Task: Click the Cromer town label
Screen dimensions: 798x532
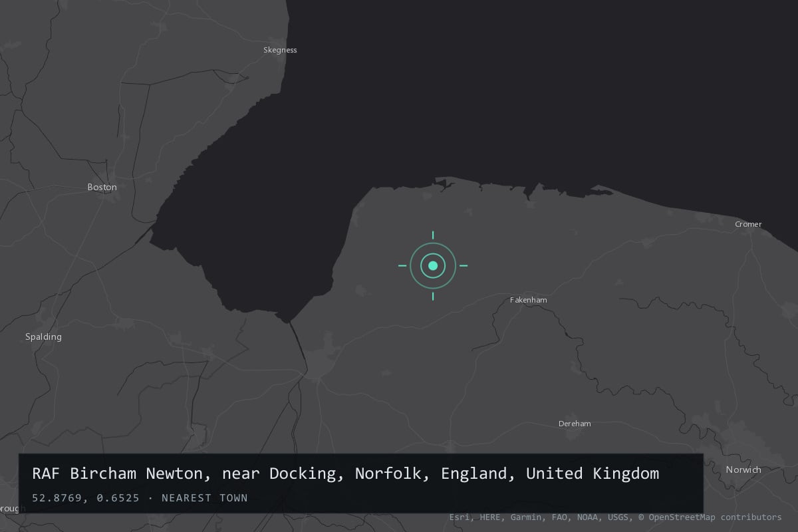Action: tap(748, 224)
